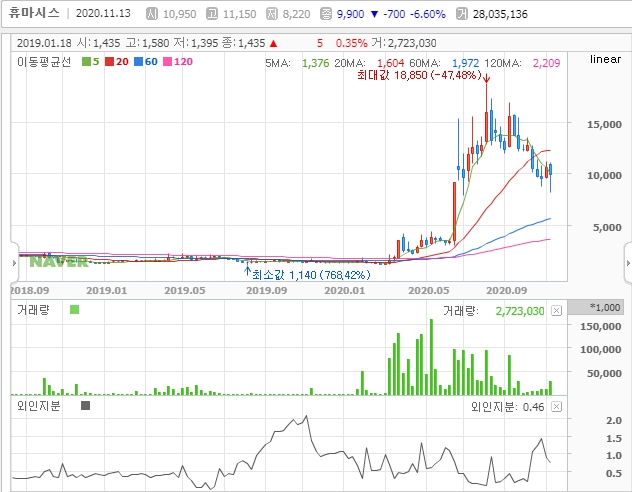
Task: Click the green 5-day moving average swatch
Action: point(86,62)
